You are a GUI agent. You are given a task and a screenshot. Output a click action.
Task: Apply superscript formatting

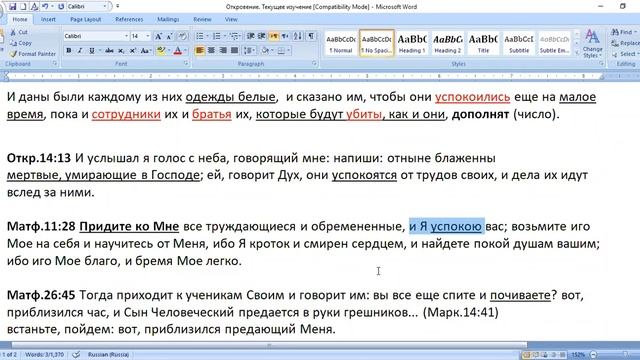point(133,51)
